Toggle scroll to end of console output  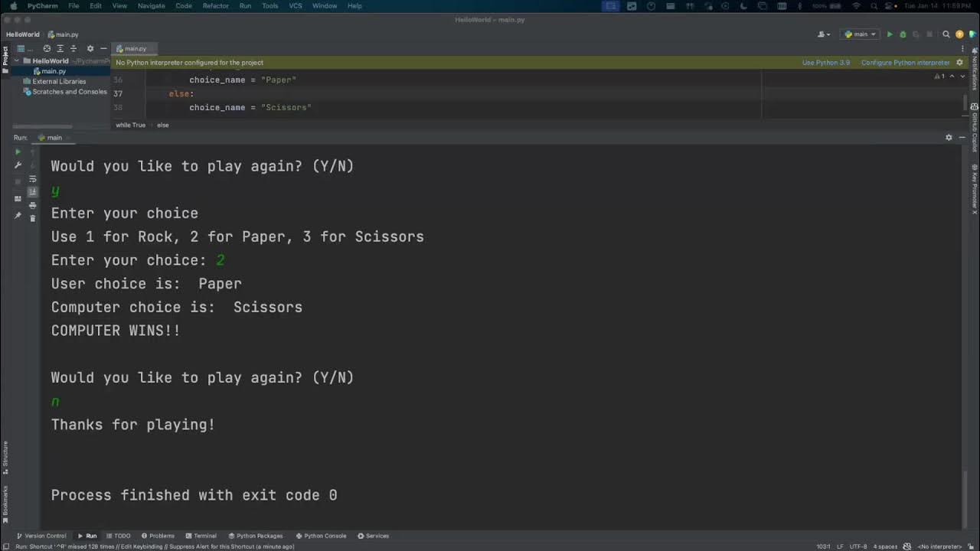click(32, 192)
